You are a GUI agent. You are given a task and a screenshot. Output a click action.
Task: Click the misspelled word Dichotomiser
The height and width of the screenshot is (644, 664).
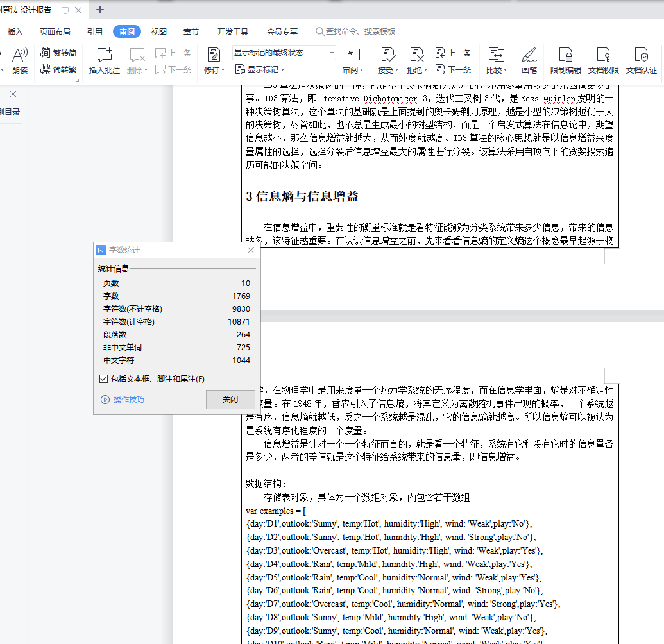391,99
